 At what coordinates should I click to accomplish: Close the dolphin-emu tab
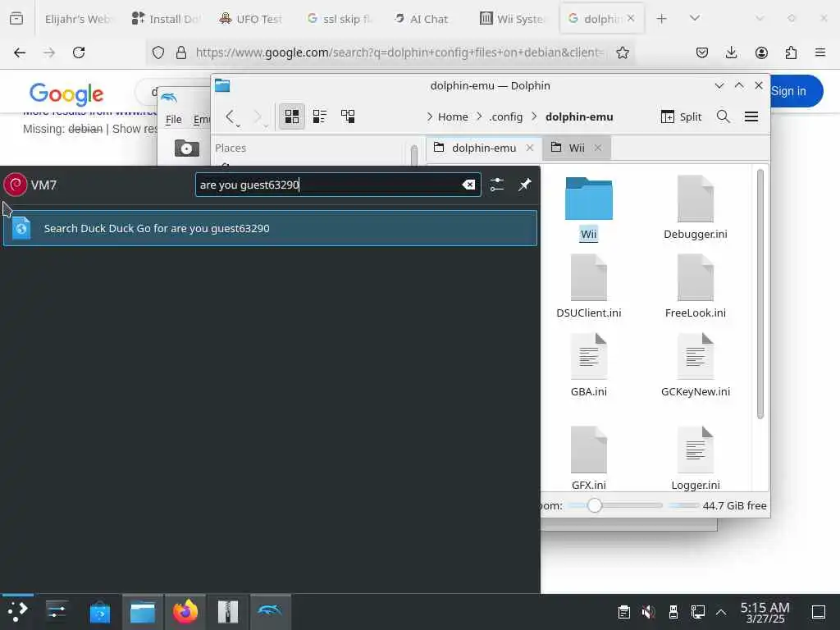point(530,148)
